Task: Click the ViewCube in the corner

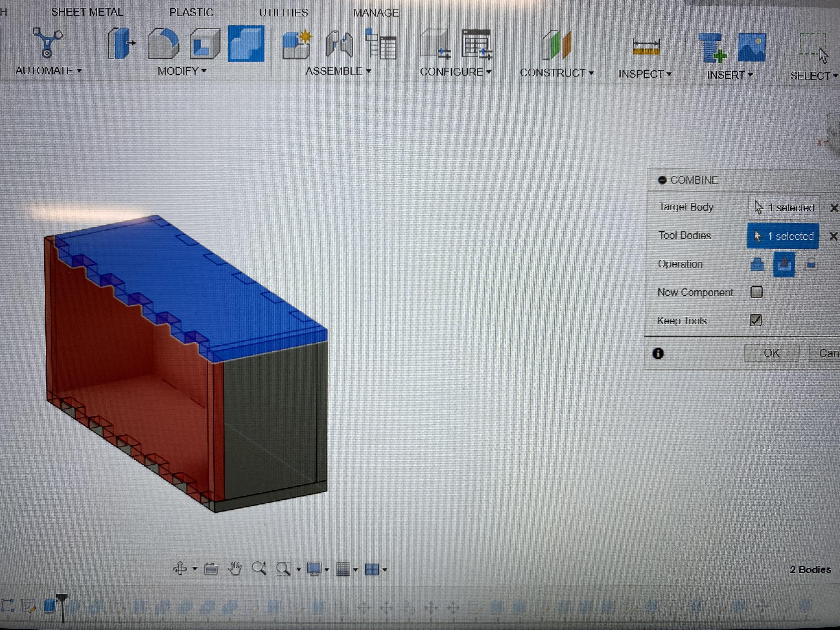Action: point(833,133)
